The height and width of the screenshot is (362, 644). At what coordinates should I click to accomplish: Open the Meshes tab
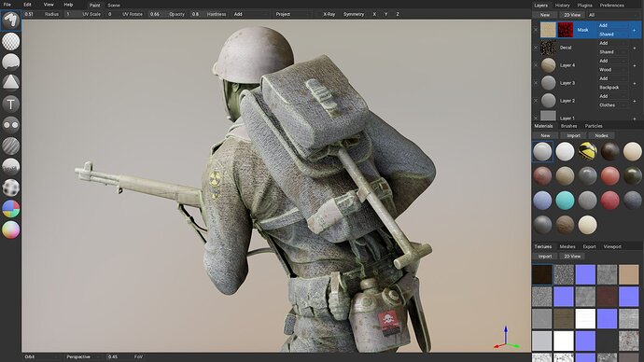567,246
